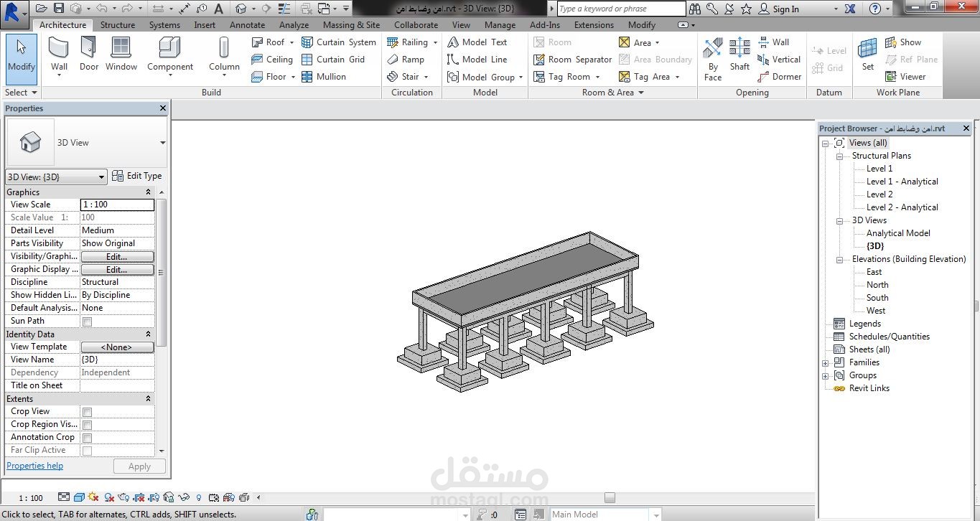Open the Select panel dropdown
This screenshot has height=521, width=980.
21,93
